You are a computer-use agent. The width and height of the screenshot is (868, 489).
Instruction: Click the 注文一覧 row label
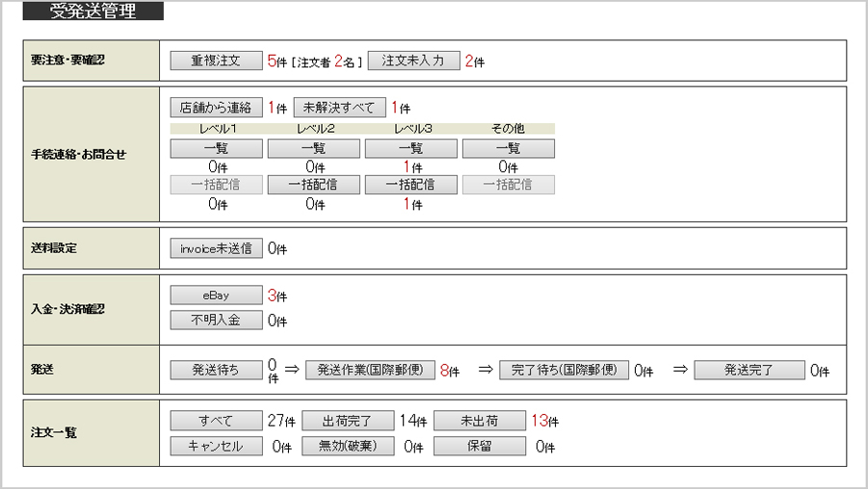pyautogui.click(x=54, y=432)
